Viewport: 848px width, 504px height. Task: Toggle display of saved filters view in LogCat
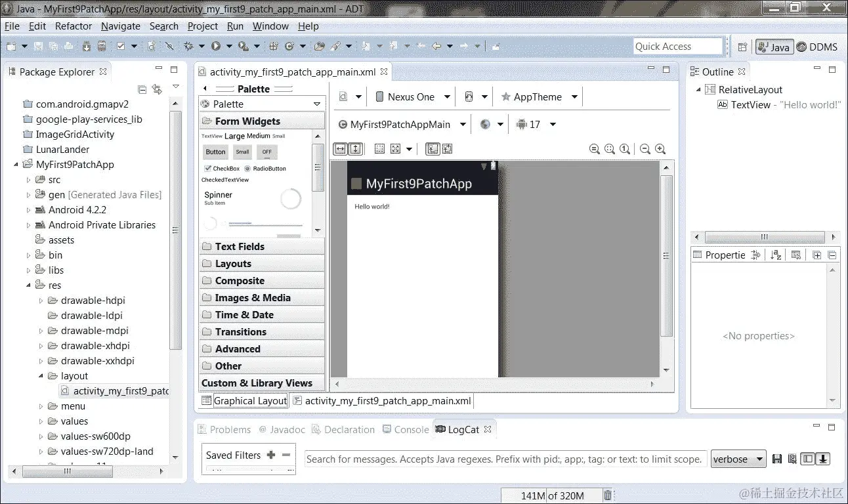point(808,459)
